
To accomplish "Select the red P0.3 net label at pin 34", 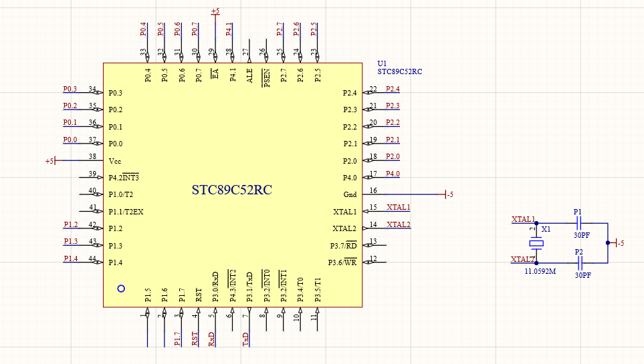I will click(70, 89).
